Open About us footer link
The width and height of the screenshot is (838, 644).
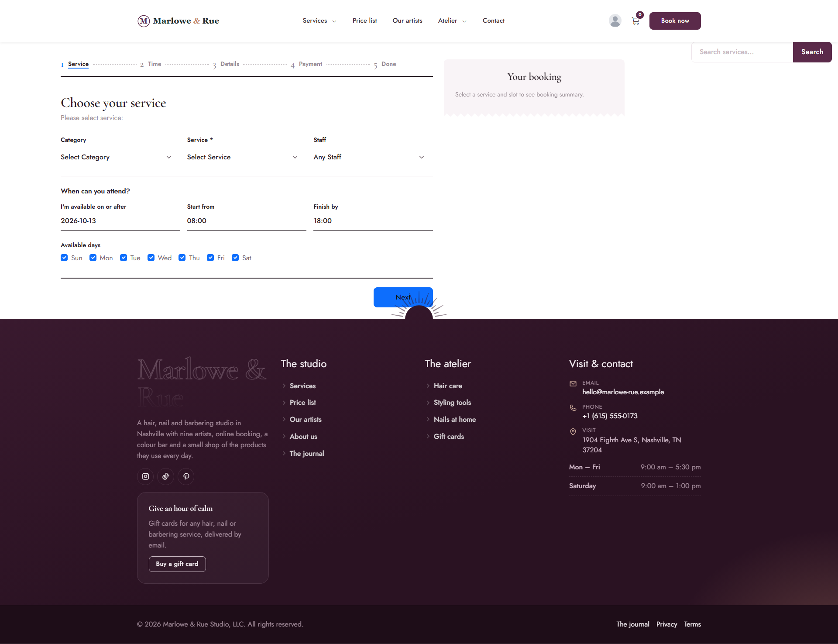click(303, 436)
